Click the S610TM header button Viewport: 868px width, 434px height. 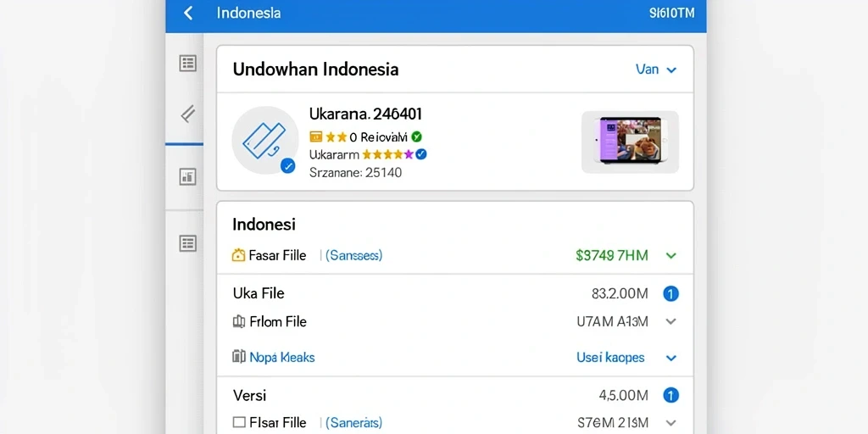pos(671,14)
